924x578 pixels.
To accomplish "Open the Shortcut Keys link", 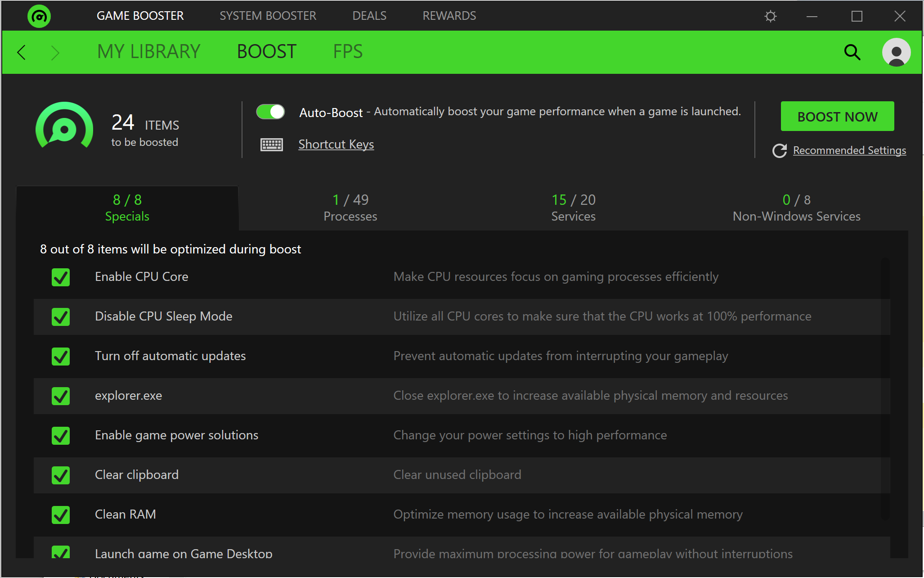I will [336, 144].
